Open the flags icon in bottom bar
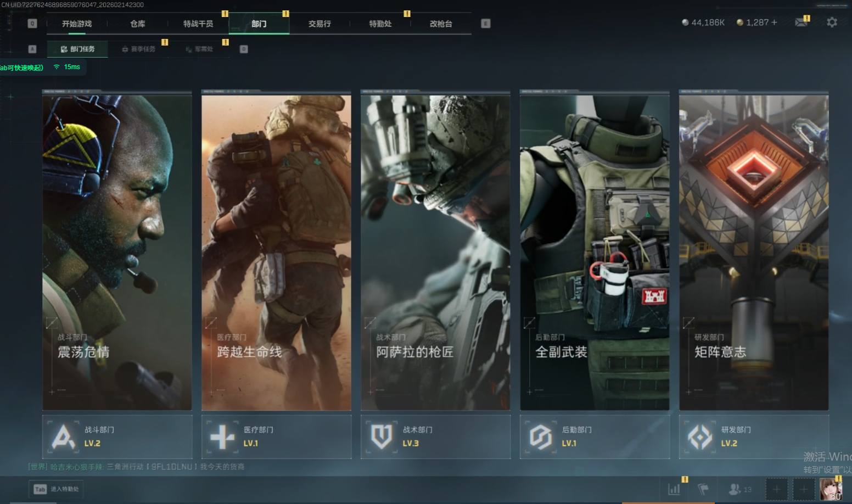Viewport: 852px width, 504px height. [703, 489]
